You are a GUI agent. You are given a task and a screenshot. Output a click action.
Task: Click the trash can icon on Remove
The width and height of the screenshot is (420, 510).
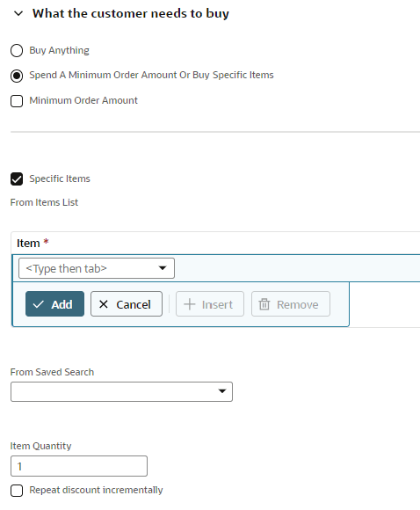[x=264, y=304]
